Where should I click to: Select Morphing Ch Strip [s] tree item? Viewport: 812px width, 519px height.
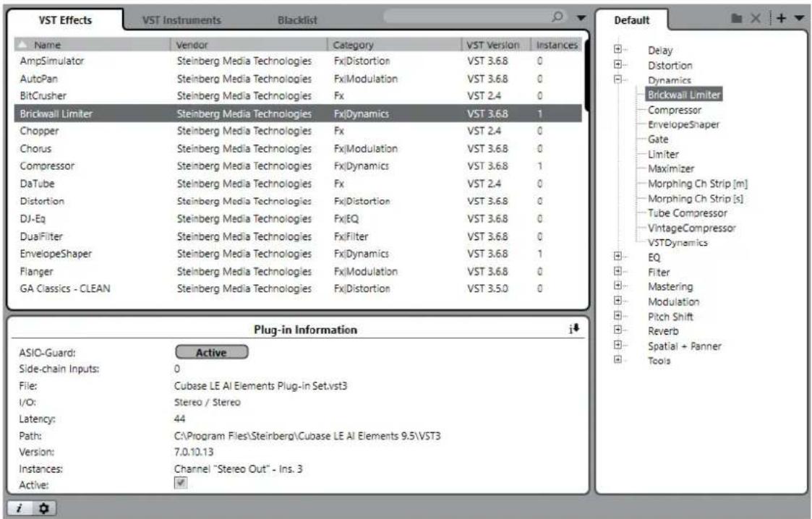click(x=696, y=198)
